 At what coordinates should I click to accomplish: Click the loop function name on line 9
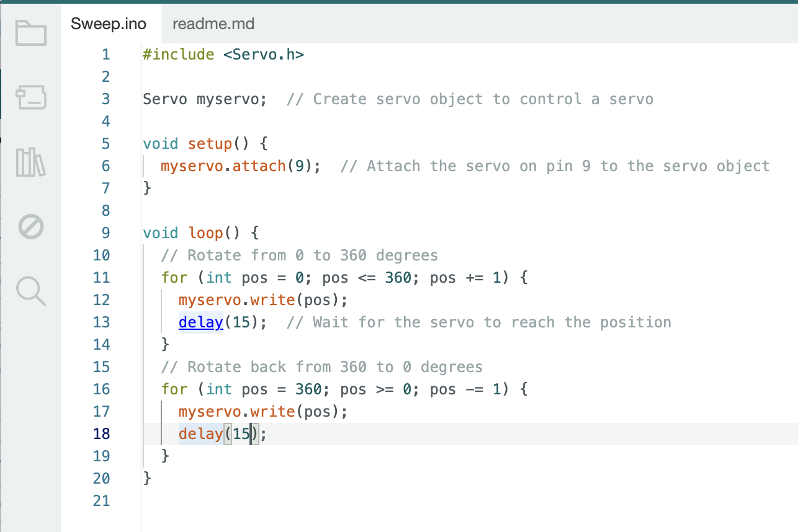point(205,233)
